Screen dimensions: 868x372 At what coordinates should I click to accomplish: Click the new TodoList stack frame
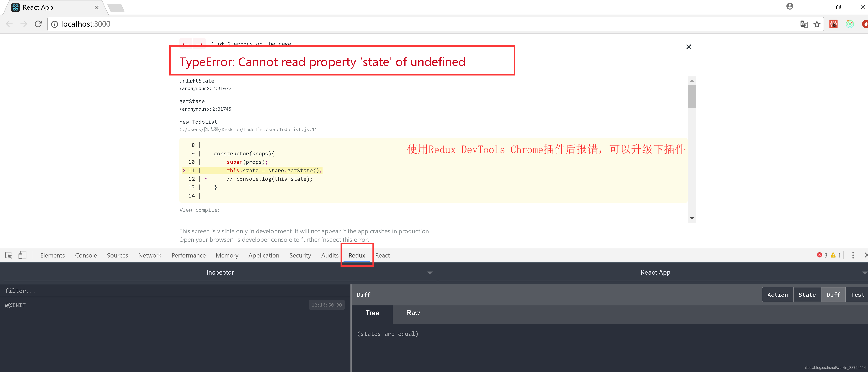point(199,122)
